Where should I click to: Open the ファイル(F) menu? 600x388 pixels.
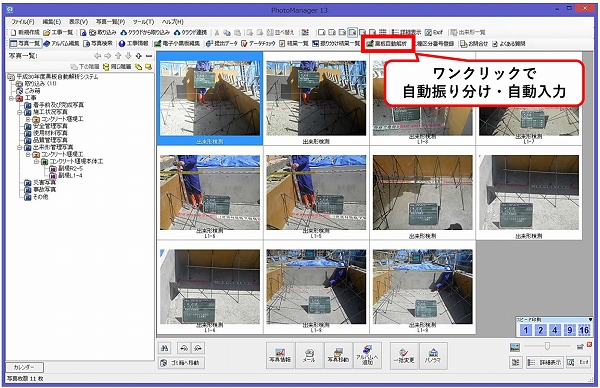[x=23, y=22]
